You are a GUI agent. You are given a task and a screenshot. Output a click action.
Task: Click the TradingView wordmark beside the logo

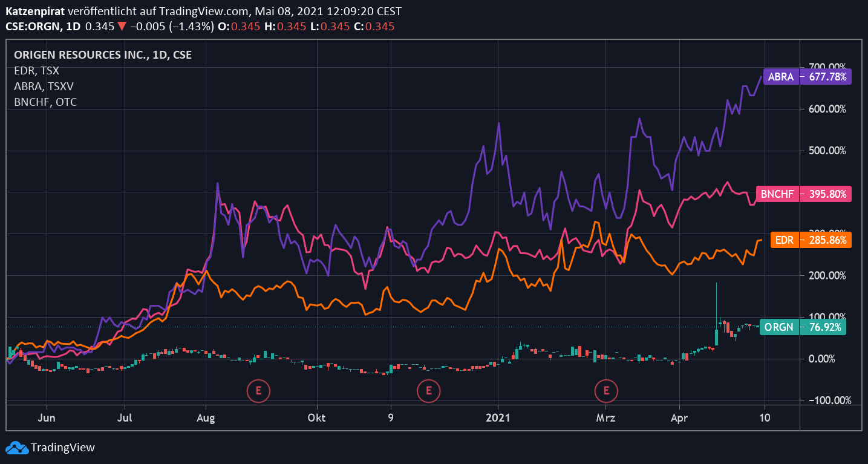(x=63, y=448)
